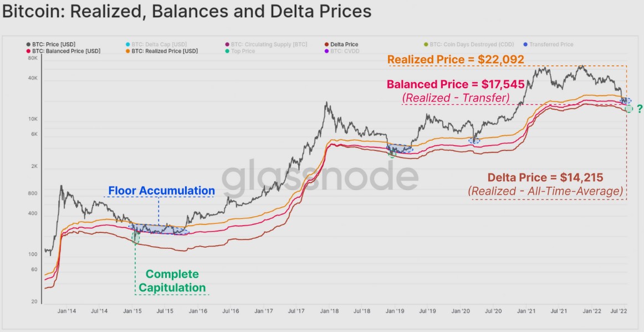Screen dimensions: 644x332
Task: Select the 'Jul '22' date on the time axis
Action: [x=621, y=311]
